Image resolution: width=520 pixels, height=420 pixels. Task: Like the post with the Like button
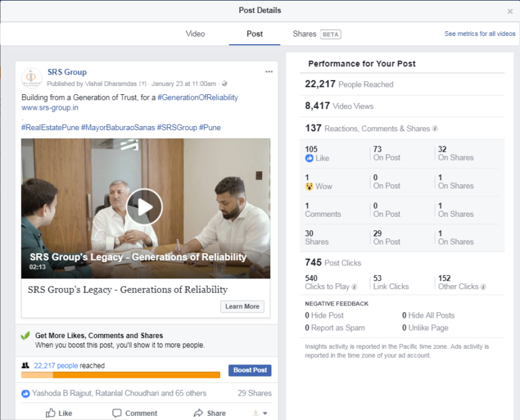59,413
